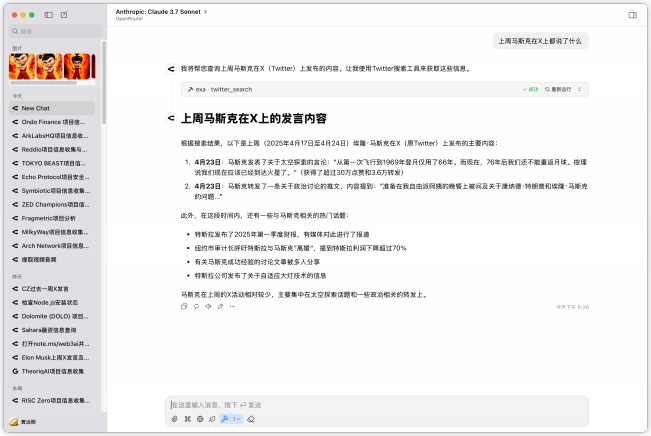Open the Claude 3.7 Sonnet model selector
The width and height of the screenshot is (651, 436).
(161, 12)
